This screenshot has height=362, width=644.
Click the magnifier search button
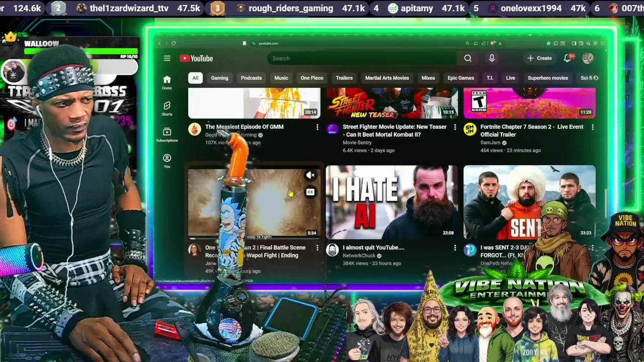coord(468,58)
